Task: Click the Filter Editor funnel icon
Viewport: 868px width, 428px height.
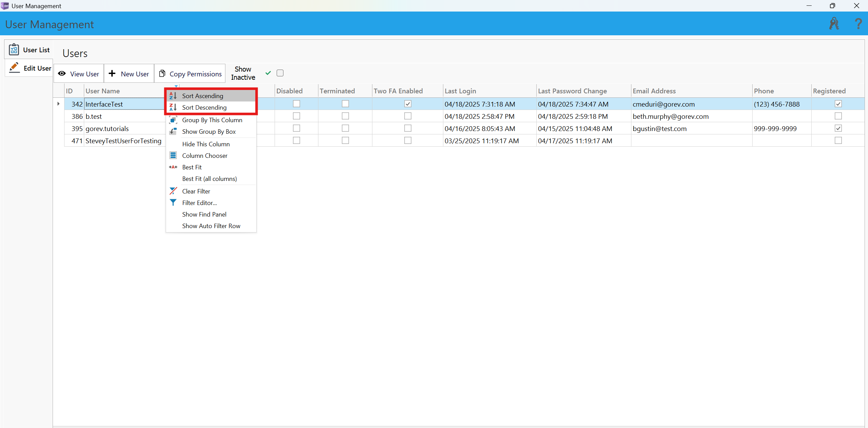Action: tap(173, 203)
